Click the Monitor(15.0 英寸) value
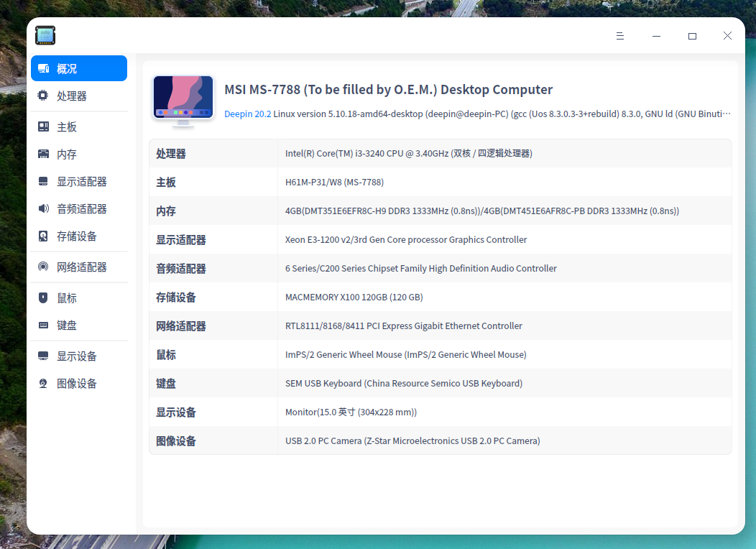 tap(351, 412)
